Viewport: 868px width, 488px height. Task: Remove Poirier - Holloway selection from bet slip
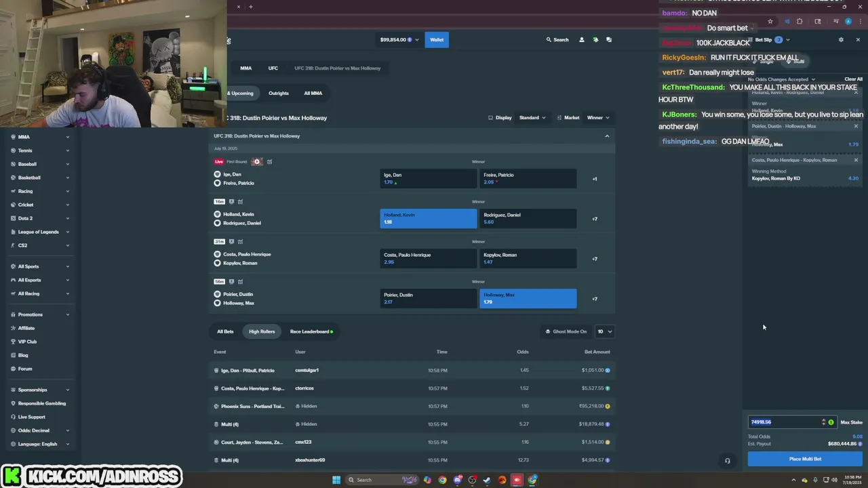pyautogui.click(x=856, y=126)
